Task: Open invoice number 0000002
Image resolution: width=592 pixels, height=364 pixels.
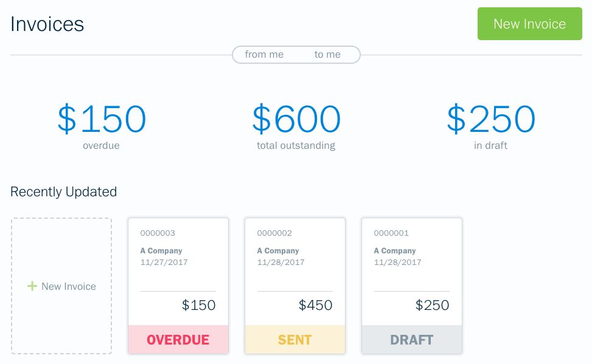Action: (x=274, y=233)
